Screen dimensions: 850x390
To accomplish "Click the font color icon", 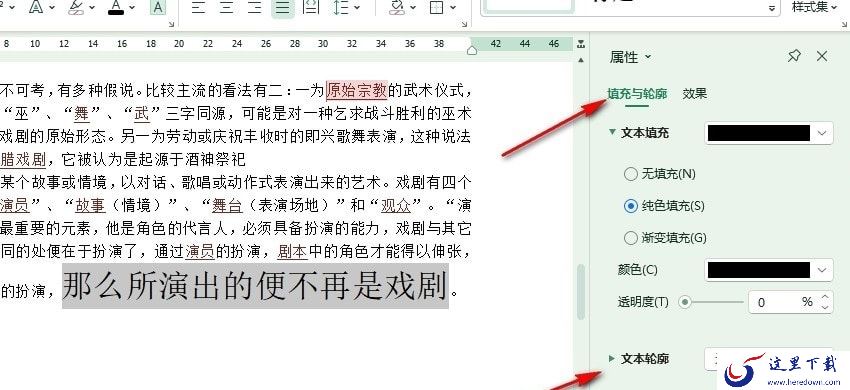I will 116,8.
